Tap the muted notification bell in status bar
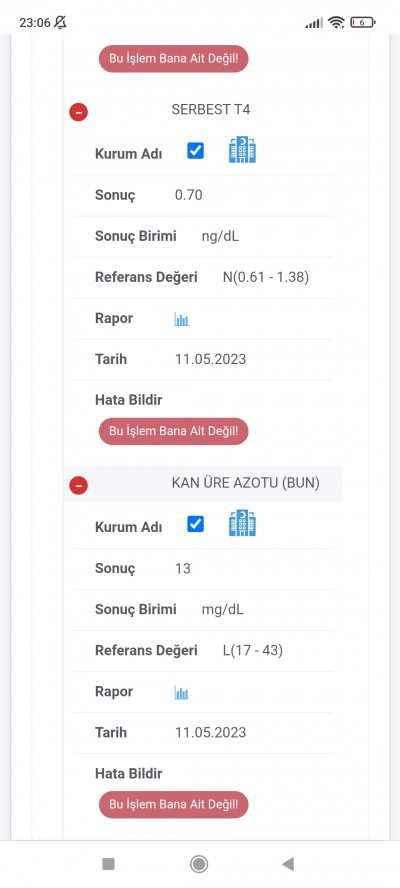The width and height of the screenshot is (400, 888). coord(60,22)
